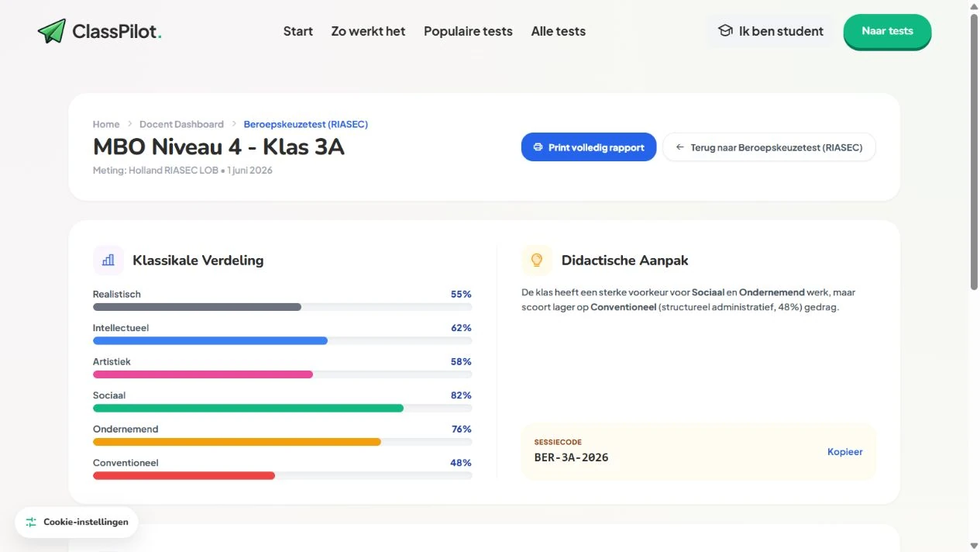This screenshot has width=980, height=552.
Task: Click the back arrow icon before Terug
Action: [x=680, y=147]
